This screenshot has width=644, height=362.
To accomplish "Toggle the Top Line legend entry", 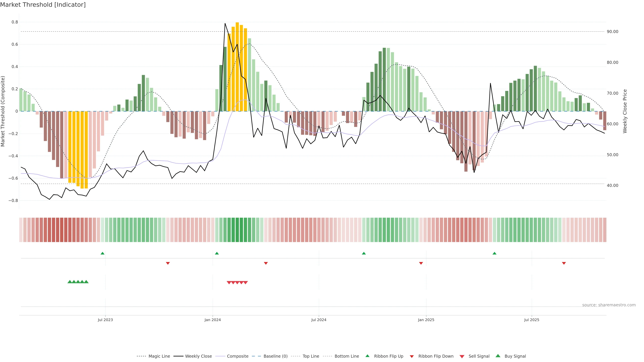I will [x=311, y=356].
